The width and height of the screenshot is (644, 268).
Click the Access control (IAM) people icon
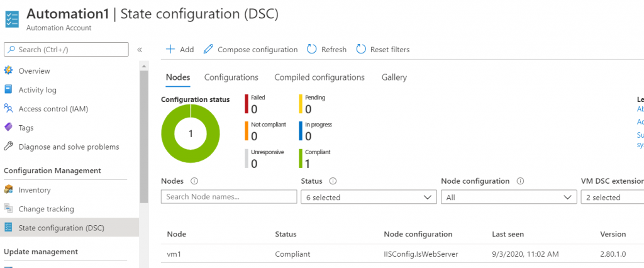(x=9, y=109)
